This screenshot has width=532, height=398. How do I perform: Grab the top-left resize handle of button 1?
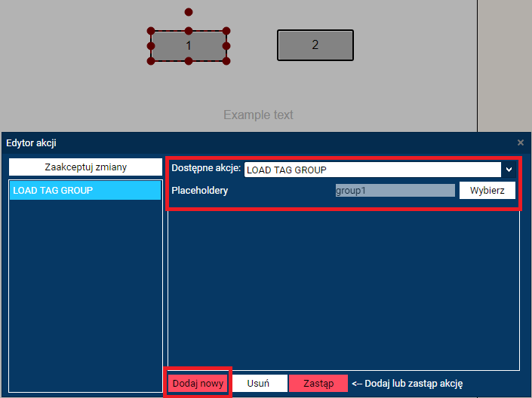point(151,32)
